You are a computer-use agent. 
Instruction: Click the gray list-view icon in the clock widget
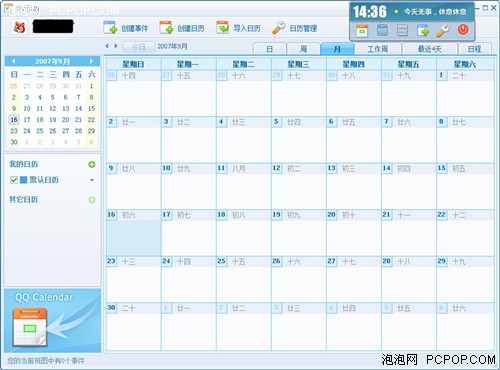click(402, 30)
